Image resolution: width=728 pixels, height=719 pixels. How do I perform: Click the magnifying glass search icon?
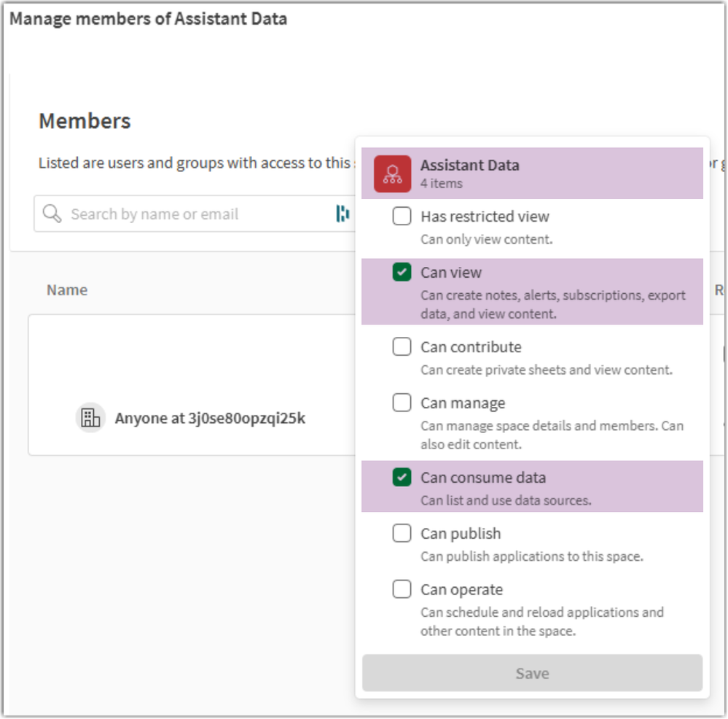coord(51,214)
